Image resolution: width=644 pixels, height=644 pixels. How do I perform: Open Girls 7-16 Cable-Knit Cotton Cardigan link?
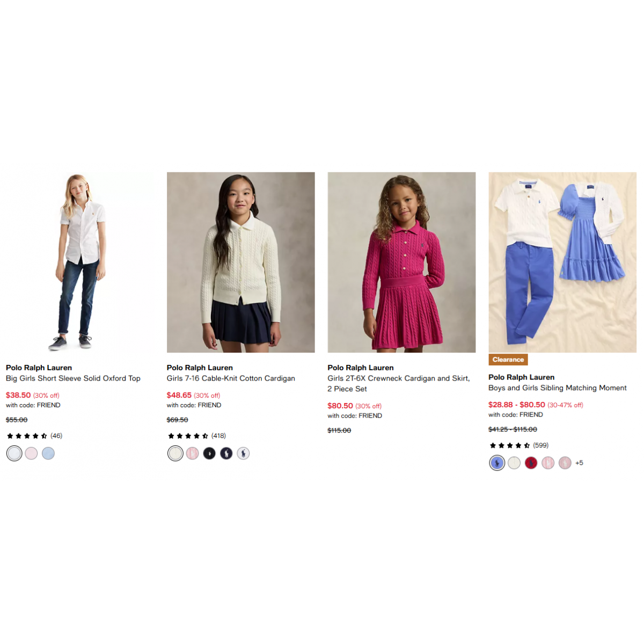point(231,378)
